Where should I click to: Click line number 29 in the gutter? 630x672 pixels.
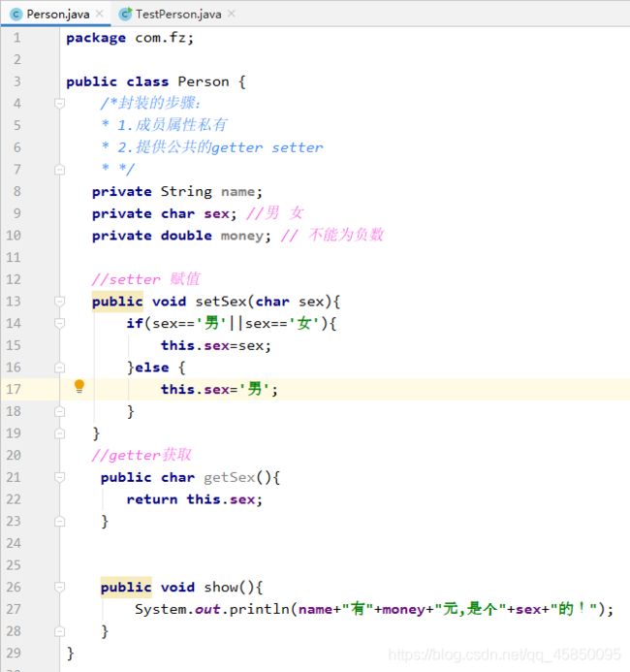(x=14, y=653)
